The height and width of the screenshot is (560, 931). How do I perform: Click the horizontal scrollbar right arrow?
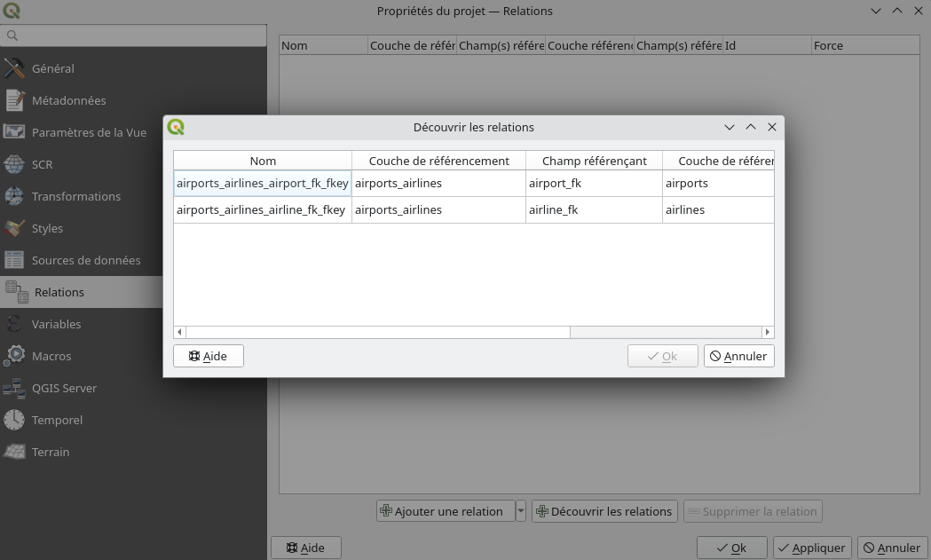tap(767, 333)
